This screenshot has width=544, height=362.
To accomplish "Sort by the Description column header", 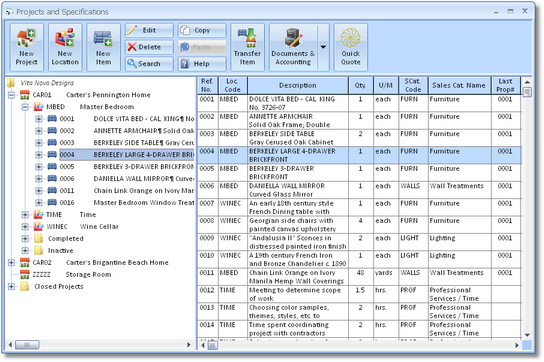I will [x=298, y=85].
